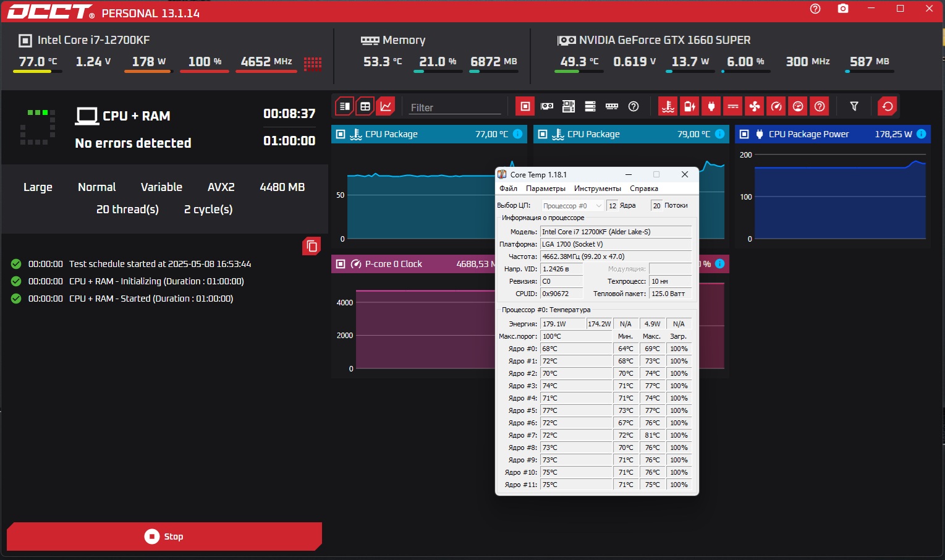Select the 'Test schedule started' log entry
Image resolution: width=945 pixels, height=560 pixels.
[160, 264]
